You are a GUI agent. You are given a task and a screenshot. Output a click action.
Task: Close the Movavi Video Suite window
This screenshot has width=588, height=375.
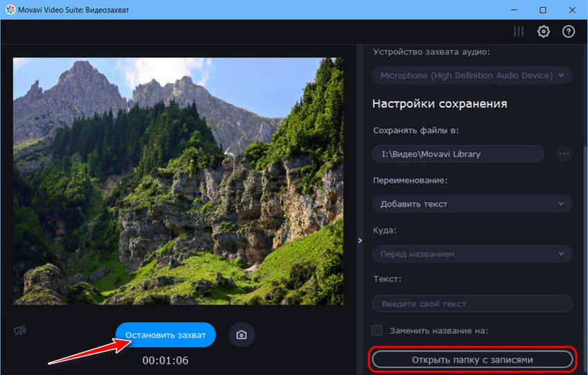click(572, 10)
